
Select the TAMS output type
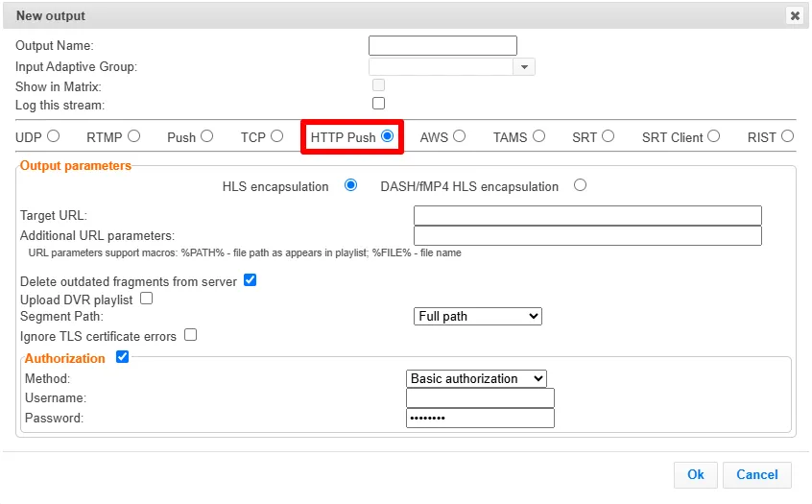pyautogui.click(x=539, y=136)
